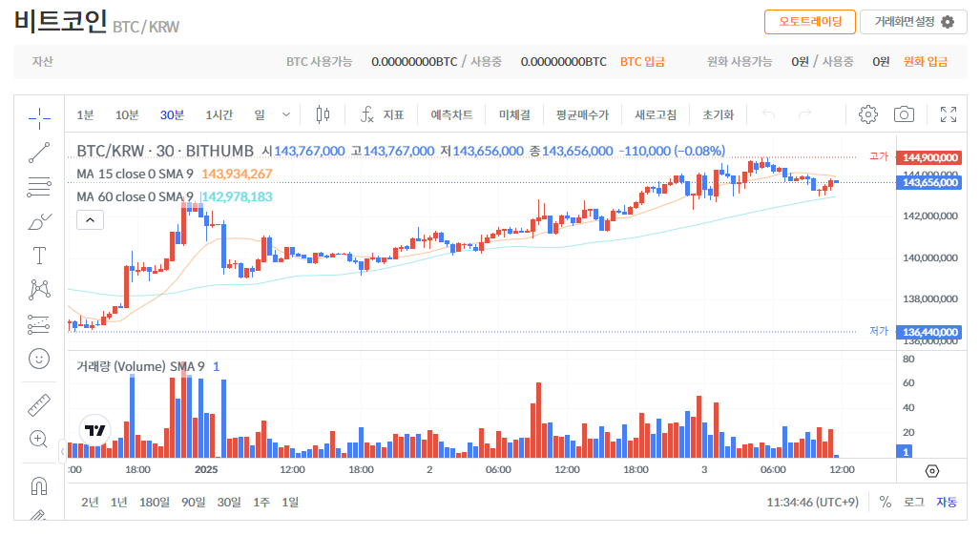
Task: Click 새로고침 to refresh the chart
Action: (655, 114)
